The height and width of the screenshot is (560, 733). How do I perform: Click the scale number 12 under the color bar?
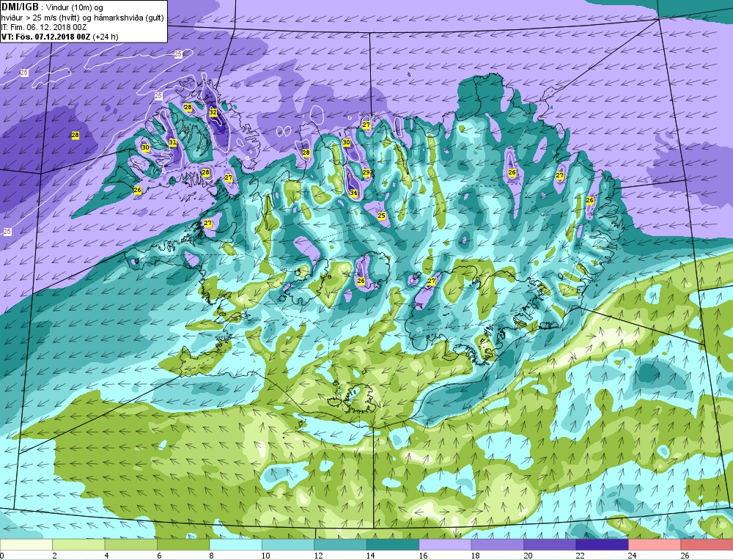[x=318, y=556]
